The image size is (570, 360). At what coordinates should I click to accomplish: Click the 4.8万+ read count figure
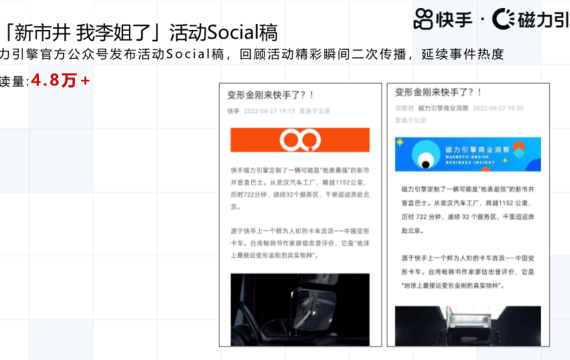60,80
